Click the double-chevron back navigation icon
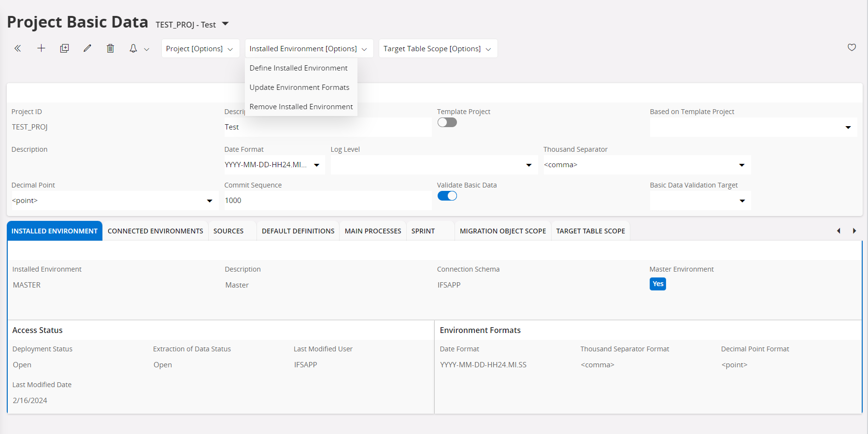The image size is (868, 434). (18, 48)
